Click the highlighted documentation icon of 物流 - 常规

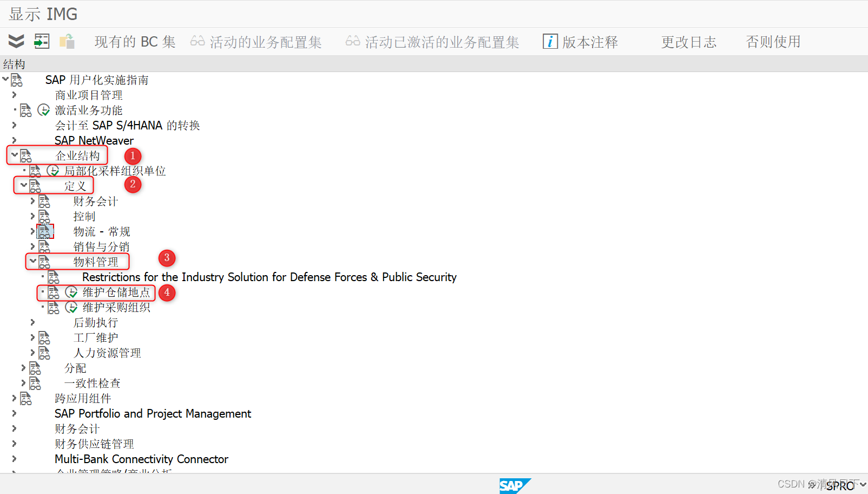pyautogui.click(x=45, y=232)
